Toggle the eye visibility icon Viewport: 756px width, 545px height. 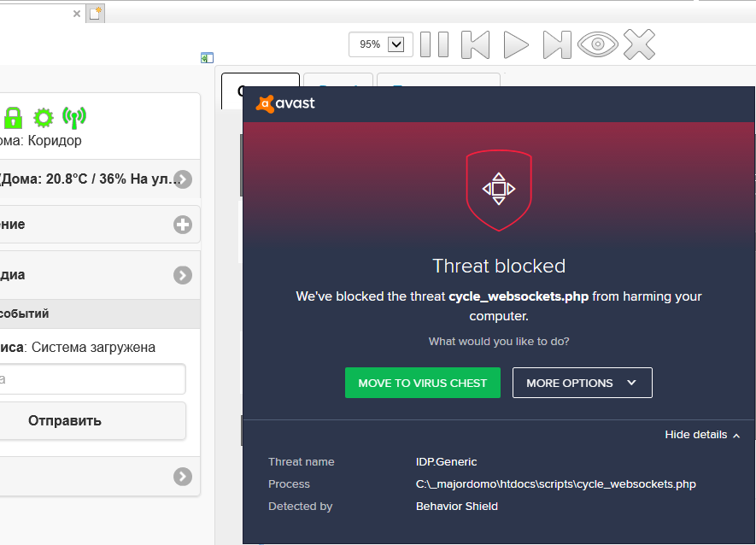tap(598, 44)
